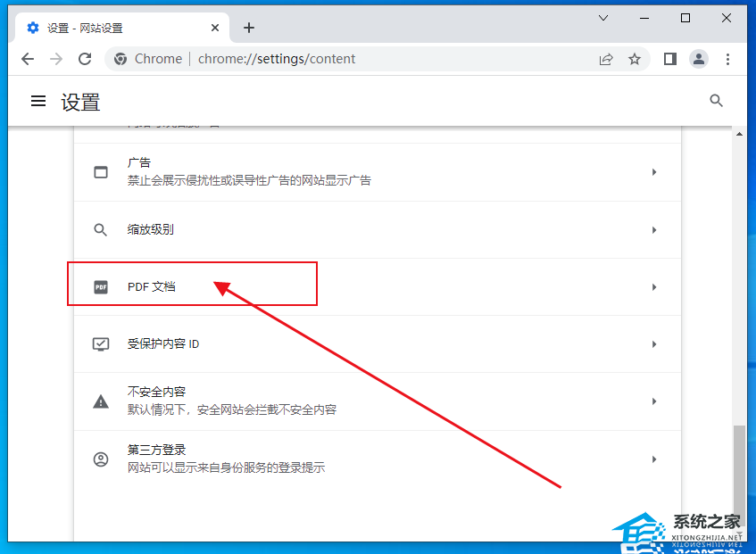
Task: Reload the settings page
Action: [x=85, y=59]
